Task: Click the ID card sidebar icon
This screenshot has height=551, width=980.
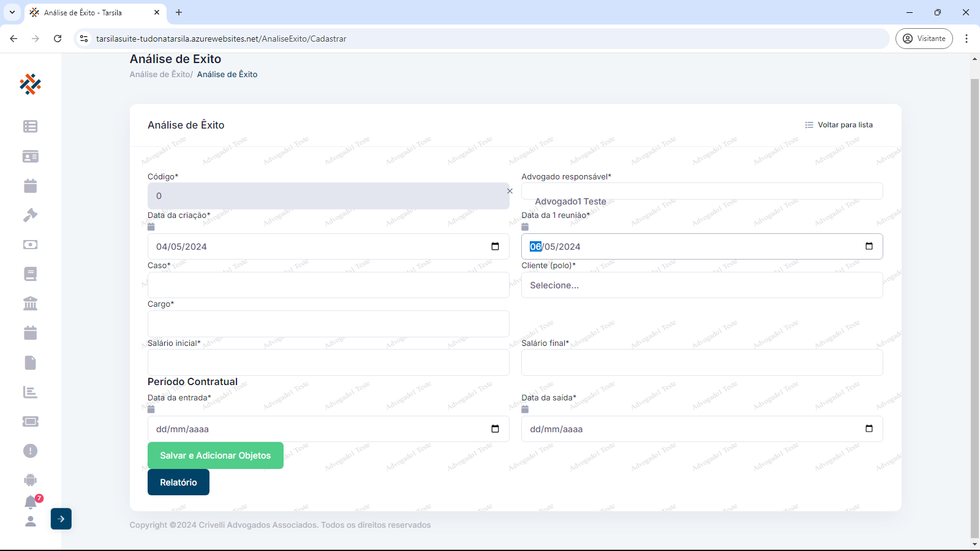Action: point(30,156)
